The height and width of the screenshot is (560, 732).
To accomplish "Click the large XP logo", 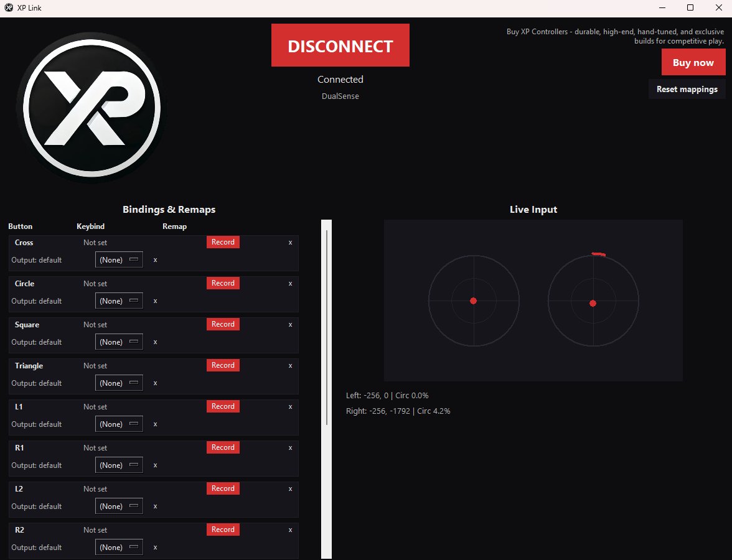I will tap(91, 108).
